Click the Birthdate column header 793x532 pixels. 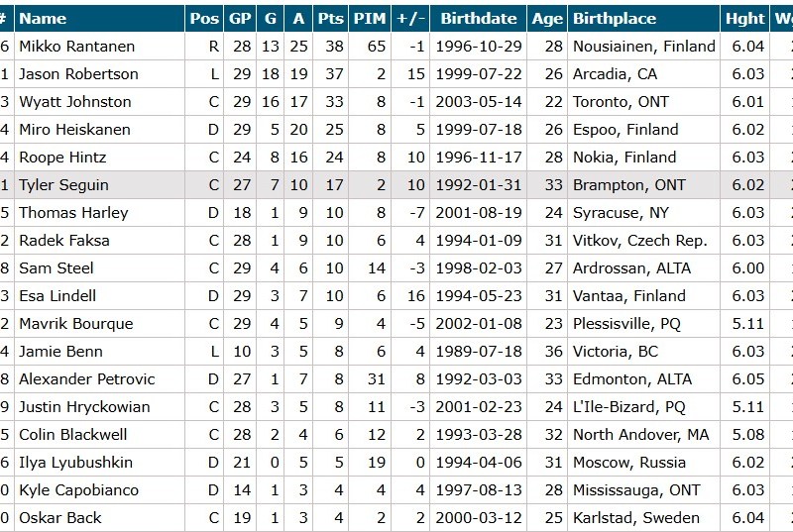point(479,18)
